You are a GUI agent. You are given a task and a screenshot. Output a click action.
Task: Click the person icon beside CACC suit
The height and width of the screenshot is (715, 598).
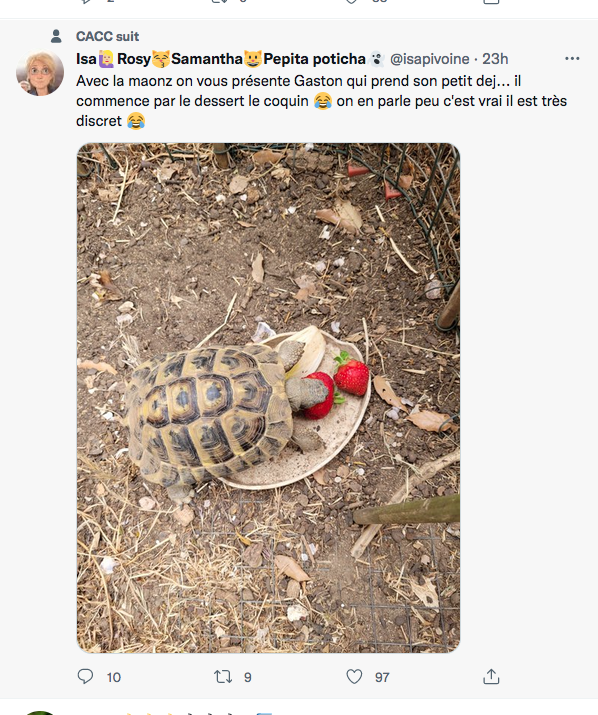point(56,36)
